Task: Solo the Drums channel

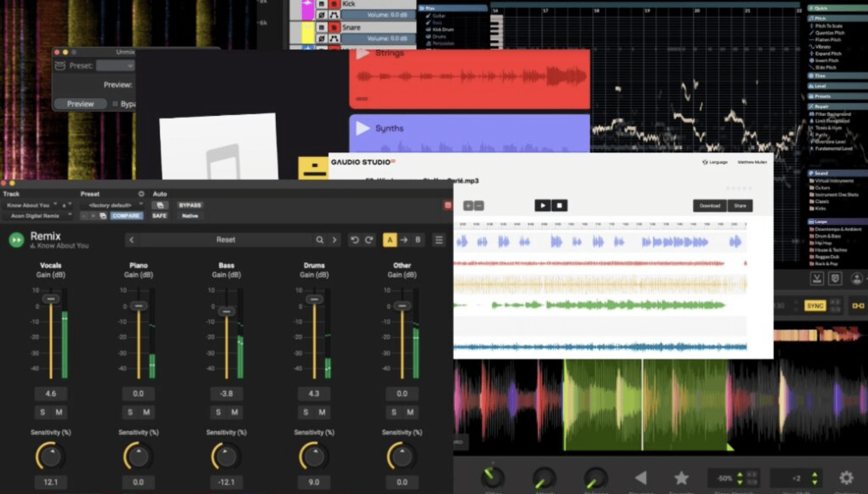Action: point(306,412)
